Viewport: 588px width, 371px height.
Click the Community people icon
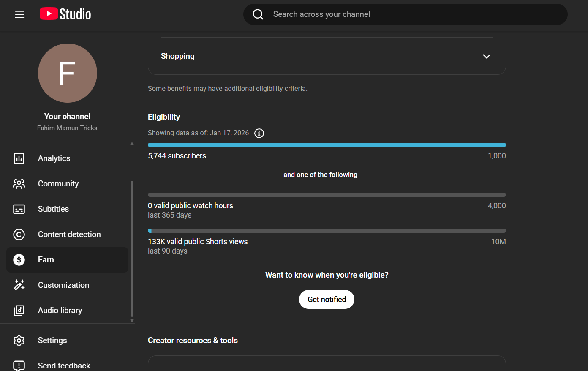pos(19,184)
